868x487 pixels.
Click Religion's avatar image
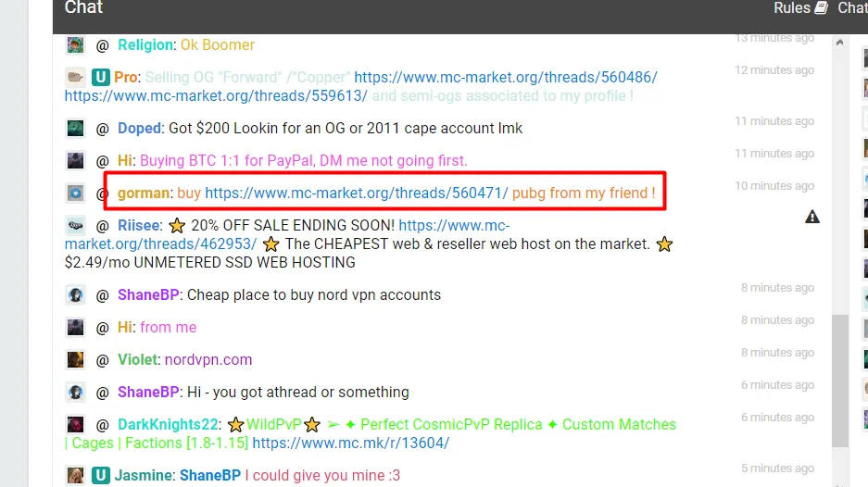click(x=75, y=44)
